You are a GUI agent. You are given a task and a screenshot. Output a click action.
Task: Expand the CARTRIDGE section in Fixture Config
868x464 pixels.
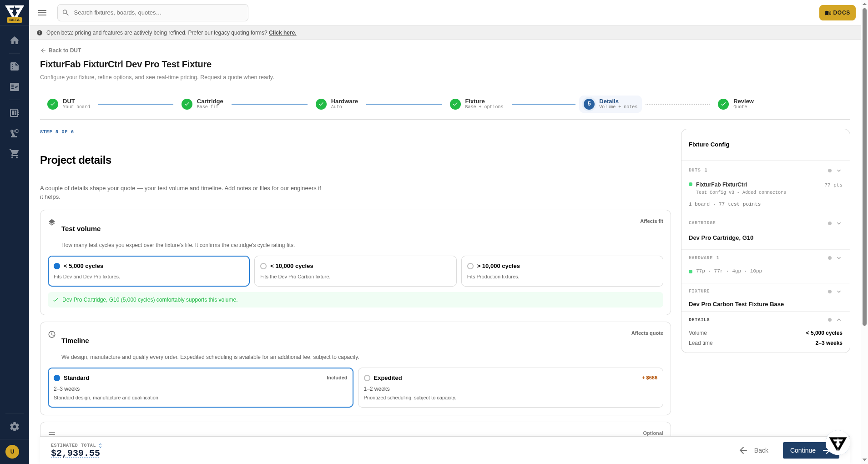point(839,223)
